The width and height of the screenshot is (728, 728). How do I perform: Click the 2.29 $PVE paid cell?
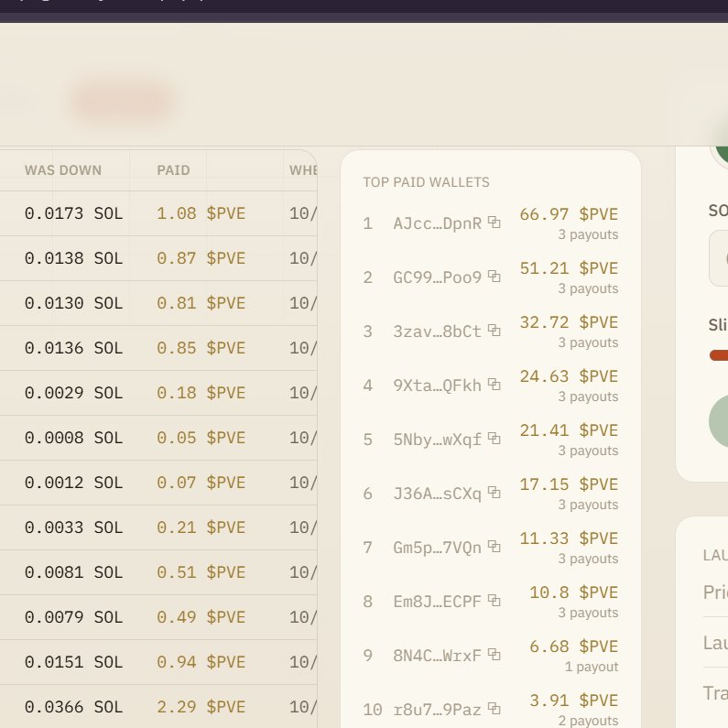(201, 707)
